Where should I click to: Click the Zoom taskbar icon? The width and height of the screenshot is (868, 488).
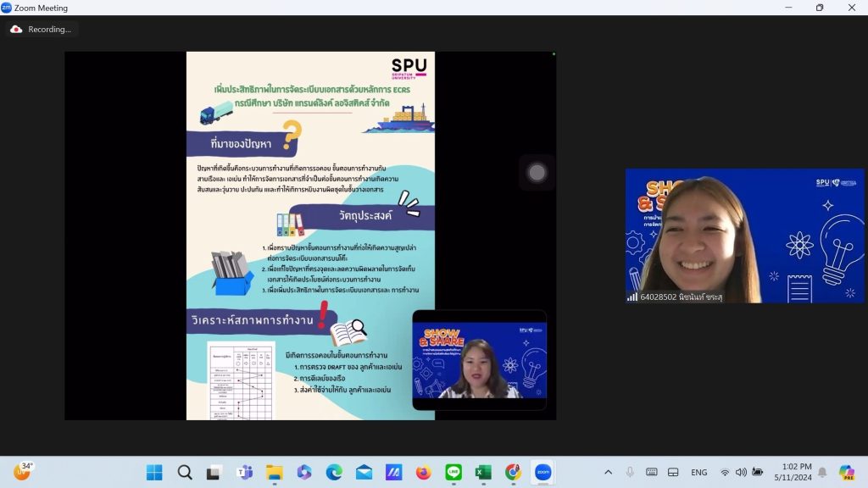point(543,473)
